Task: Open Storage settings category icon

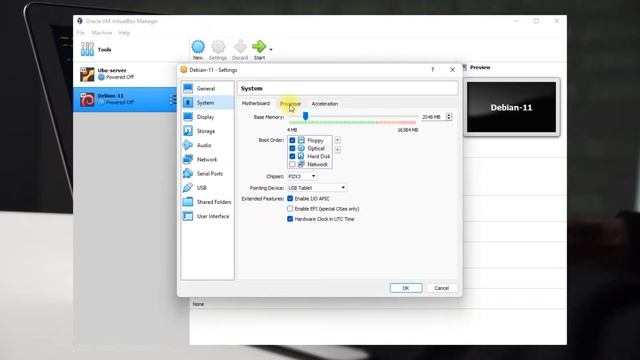Action: click(x=188, y=131)
